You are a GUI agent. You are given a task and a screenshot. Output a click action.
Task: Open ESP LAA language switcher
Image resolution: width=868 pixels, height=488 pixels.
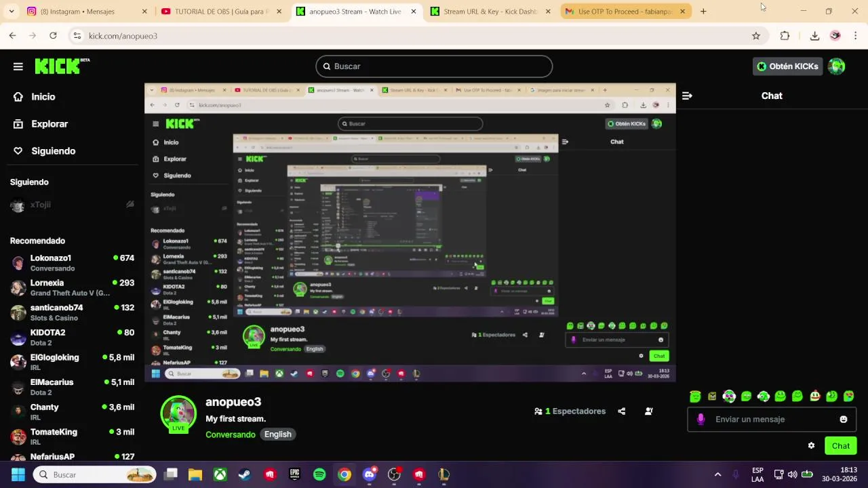coord(757,474)
